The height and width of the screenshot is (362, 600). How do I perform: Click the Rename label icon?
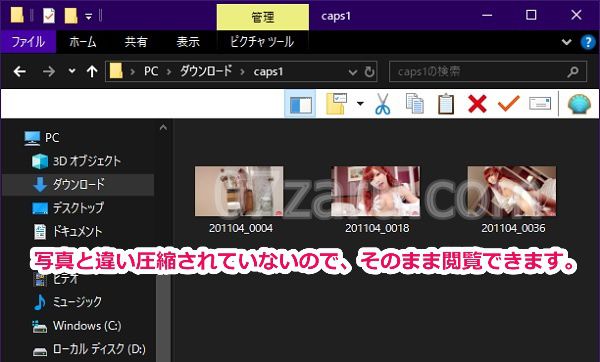[x=540, y=103]
